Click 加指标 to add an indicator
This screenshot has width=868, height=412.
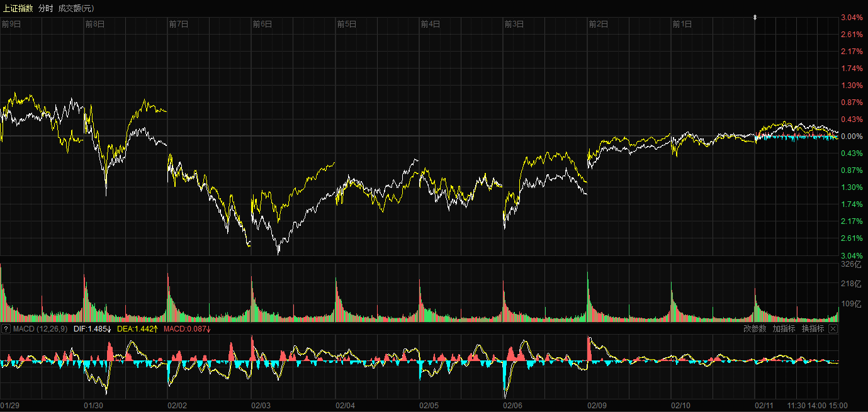tap(784, 329)
